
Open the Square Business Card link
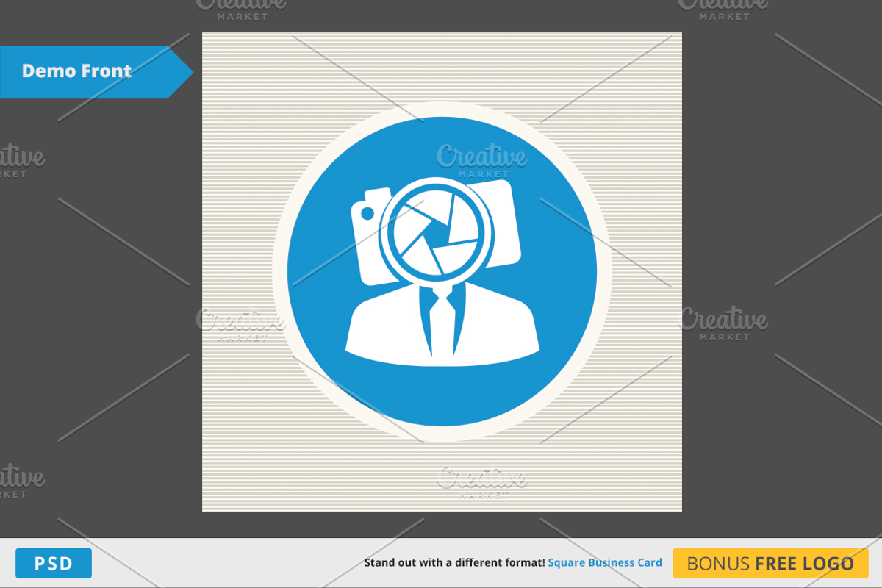(605, 563)
